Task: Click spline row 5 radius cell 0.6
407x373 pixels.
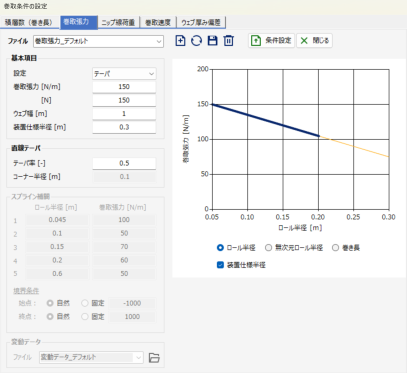Action: coord(57,273)
